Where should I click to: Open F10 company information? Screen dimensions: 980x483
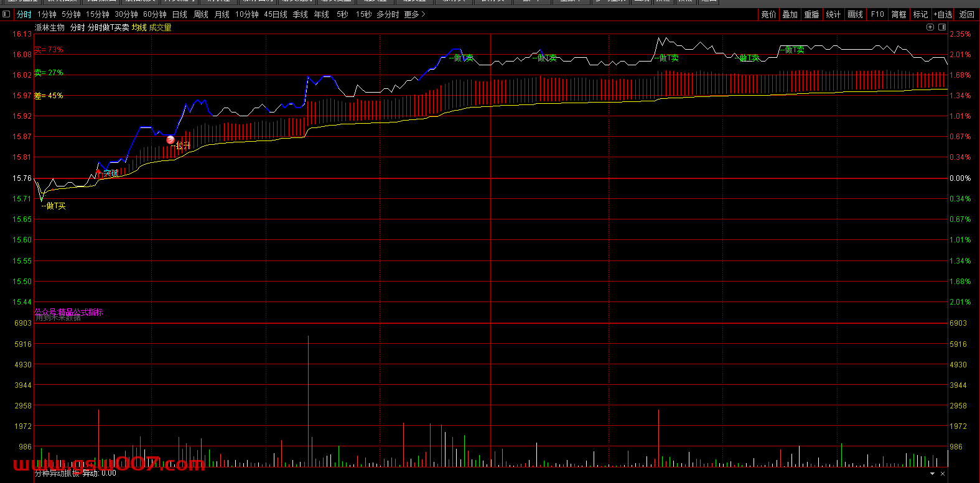pyautogui.click(x=877, y=14)
